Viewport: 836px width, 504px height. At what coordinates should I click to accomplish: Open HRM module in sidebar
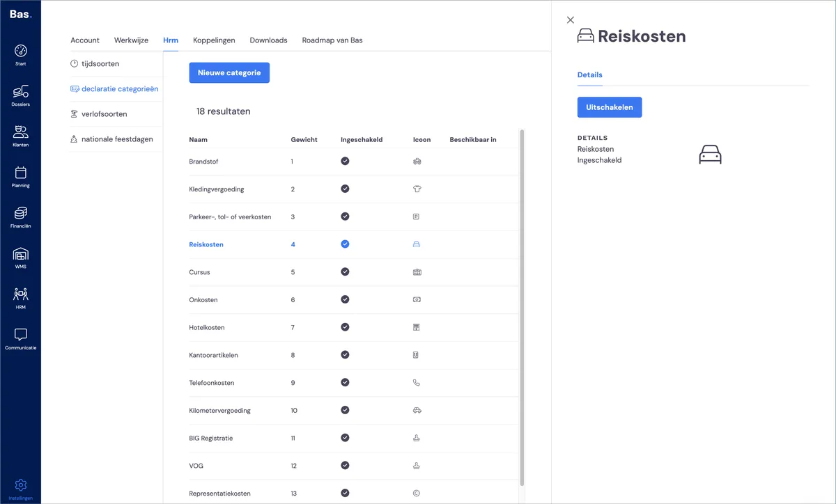coord(20,298)
